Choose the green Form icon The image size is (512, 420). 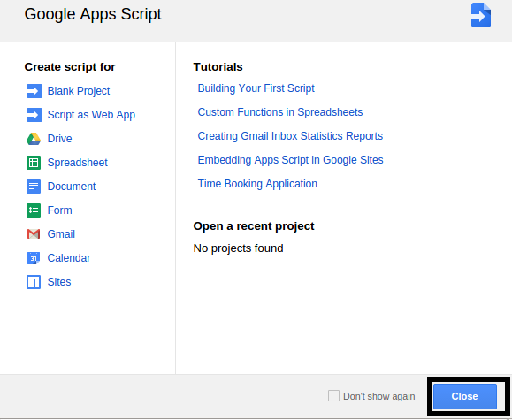pos(34,210)
